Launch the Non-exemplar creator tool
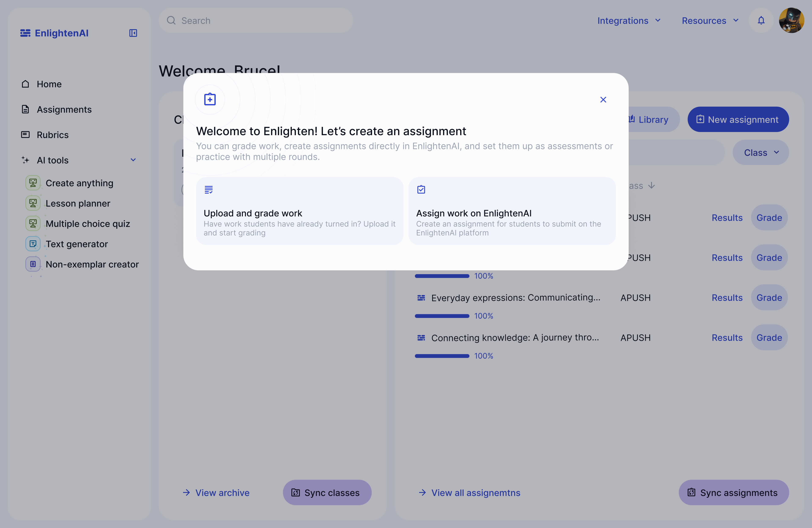 tap(92, 264)
